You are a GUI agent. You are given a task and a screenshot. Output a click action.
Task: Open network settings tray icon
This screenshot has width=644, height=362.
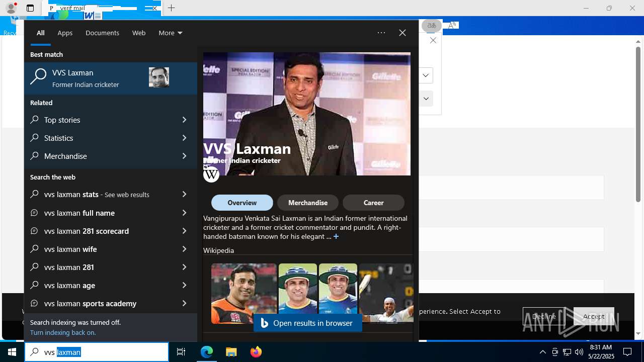[567, 352]
